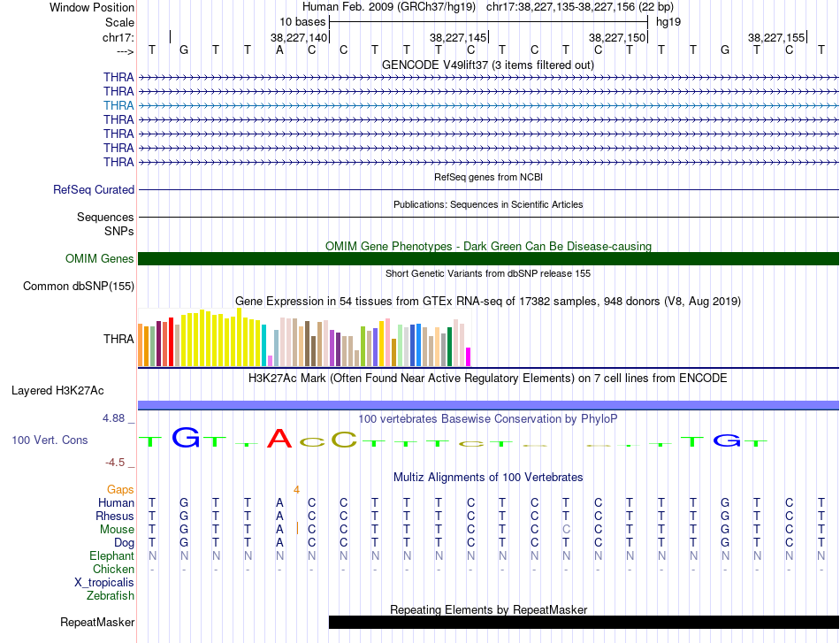The image size is (840, 643).
Task: Select the Rhesus species label
Action: 115,516
